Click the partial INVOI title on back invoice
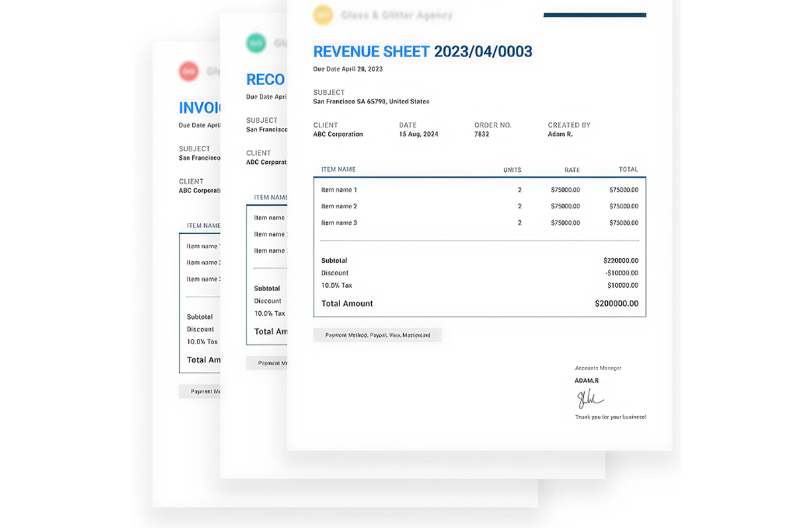812x528 pixels. click(x=200, y=107)
